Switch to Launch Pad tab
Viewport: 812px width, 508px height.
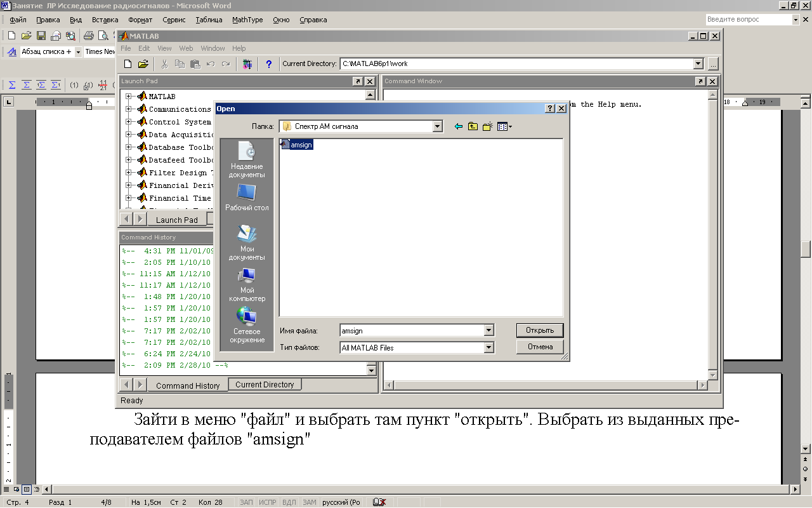pos(177,220)
